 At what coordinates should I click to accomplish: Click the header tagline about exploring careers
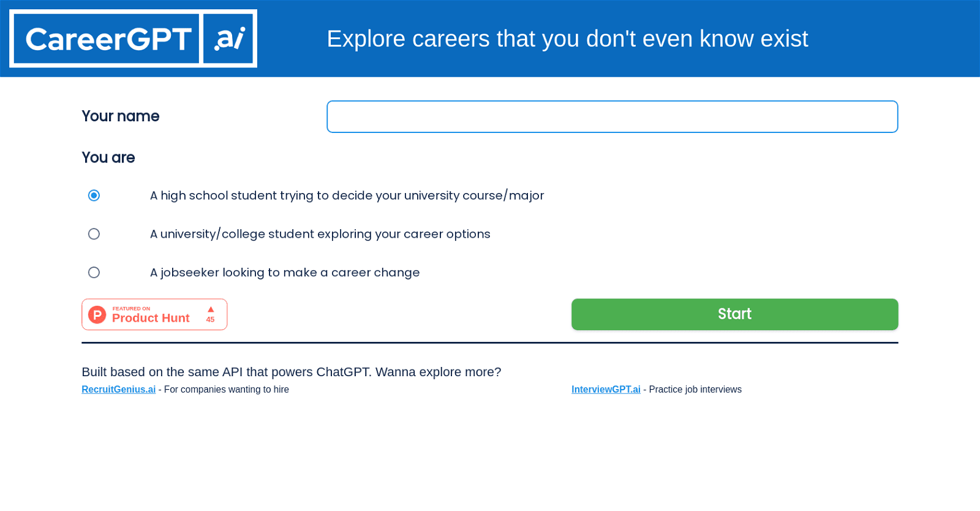(x=568, y=39)
